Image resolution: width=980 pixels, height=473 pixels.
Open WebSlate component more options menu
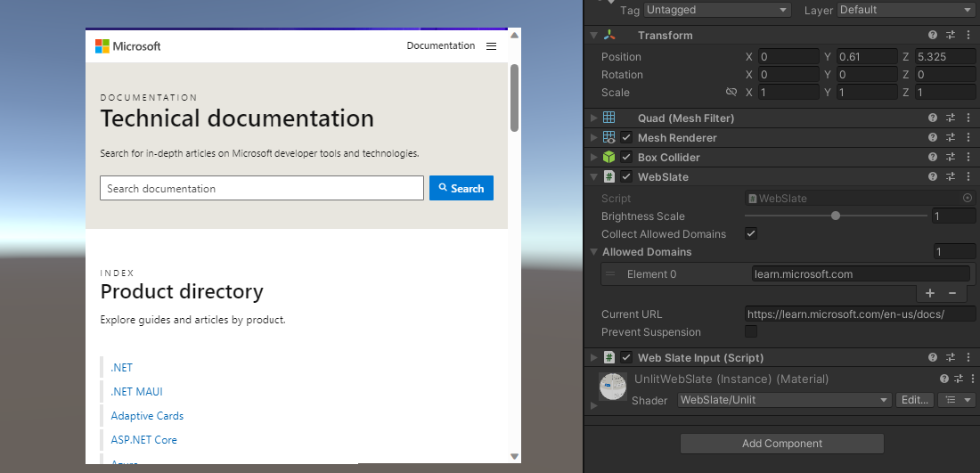(968, 177)
